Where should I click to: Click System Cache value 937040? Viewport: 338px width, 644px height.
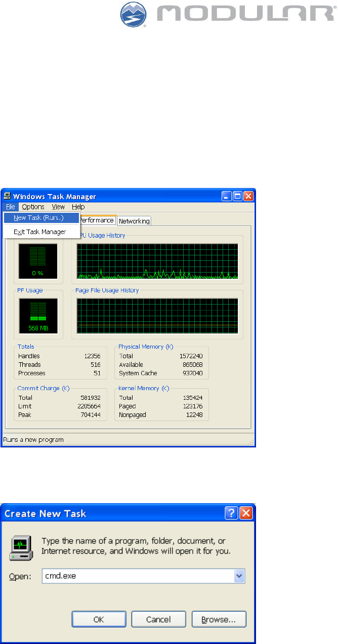(x=192, y=373)
